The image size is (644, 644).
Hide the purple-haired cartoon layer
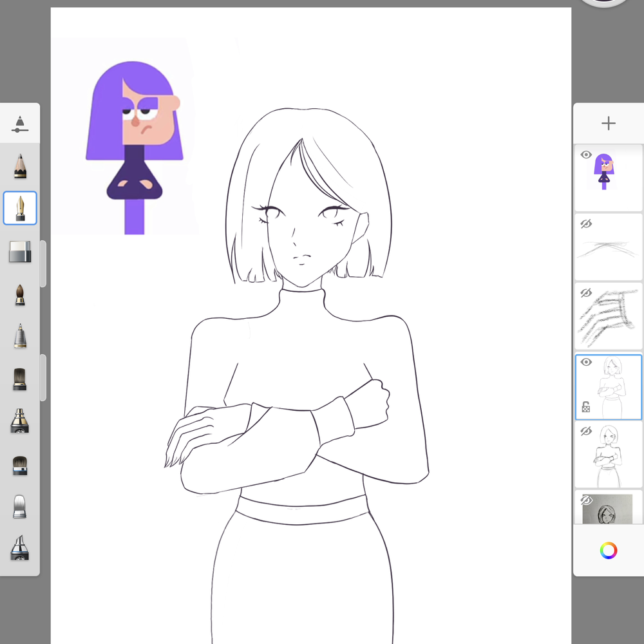tap(586, 155)
